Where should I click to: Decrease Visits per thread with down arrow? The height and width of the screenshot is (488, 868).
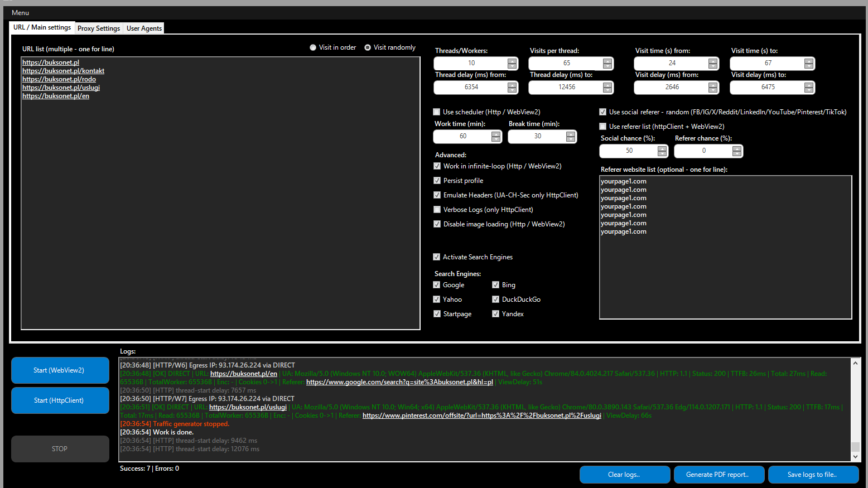tap(607, 66)
